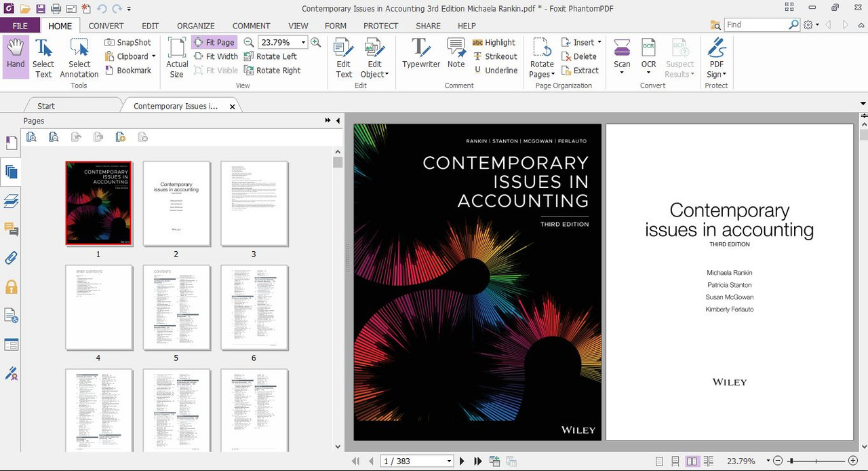Open the comments panel in sidebar
This screenshot has height=471, width=868.
[x=11, y=229]
